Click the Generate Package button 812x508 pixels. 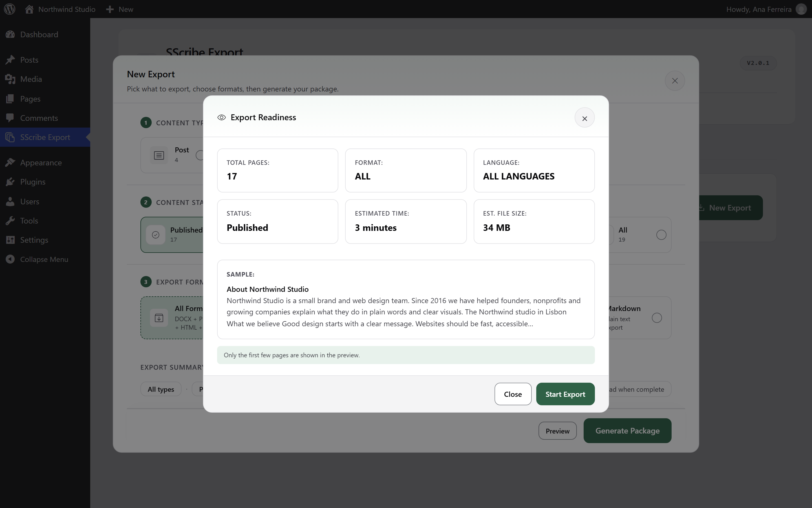click(627, 431)
